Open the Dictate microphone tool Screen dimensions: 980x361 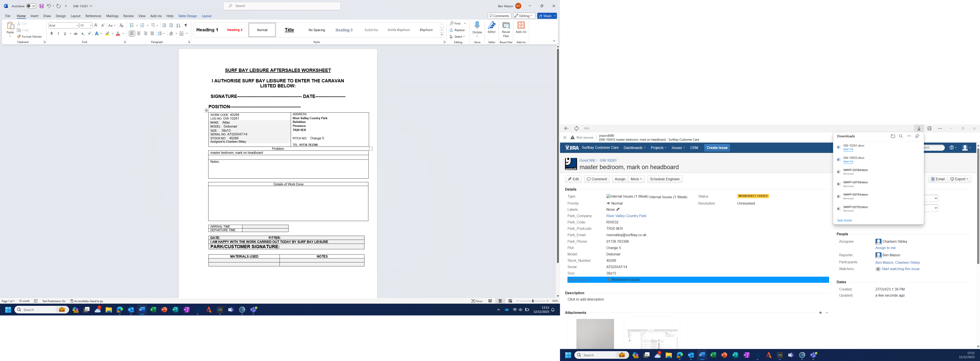click(477, 26)
